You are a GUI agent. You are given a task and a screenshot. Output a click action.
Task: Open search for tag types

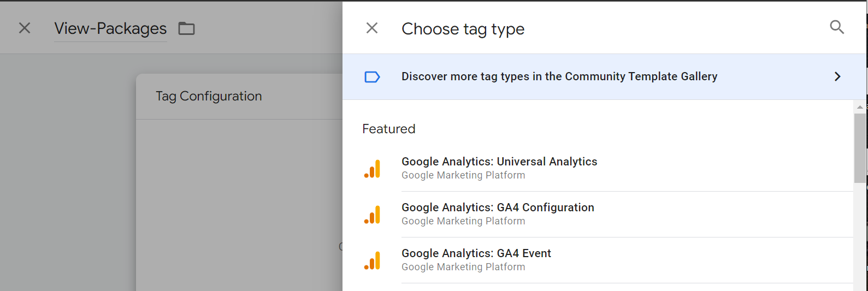pos(837,27)
